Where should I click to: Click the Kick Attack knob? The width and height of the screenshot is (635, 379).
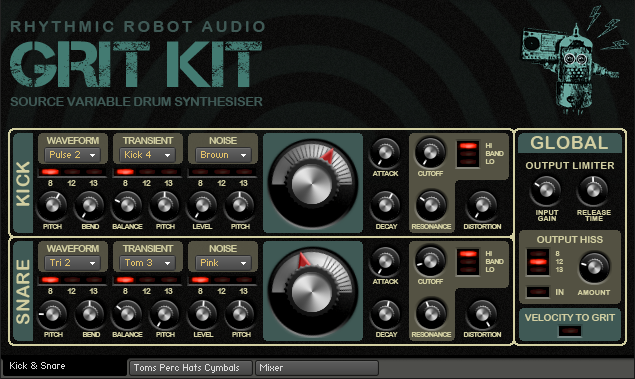(x=385, y=153)
